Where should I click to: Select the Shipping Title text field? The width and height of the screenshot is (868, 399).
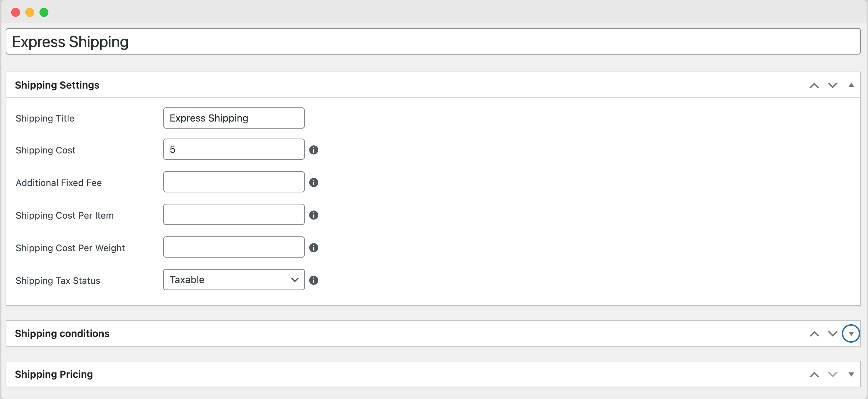pyautogui.click(x=234, y=118)
